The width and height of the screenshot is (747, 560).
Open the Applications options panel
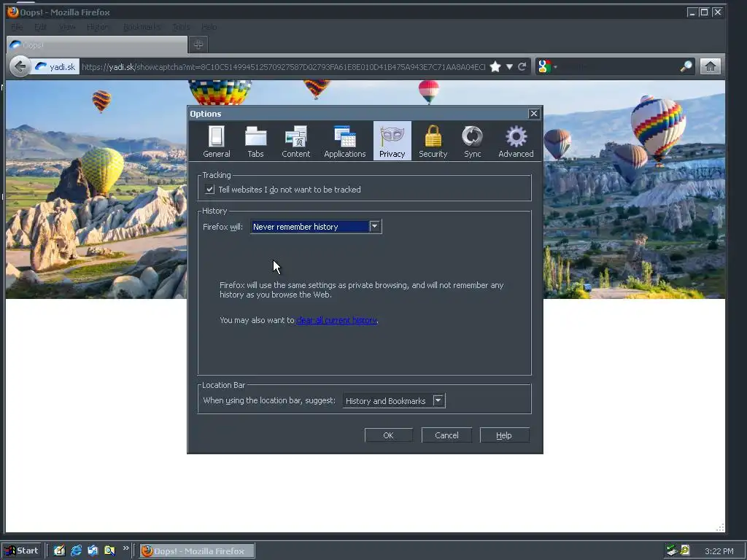345,141
